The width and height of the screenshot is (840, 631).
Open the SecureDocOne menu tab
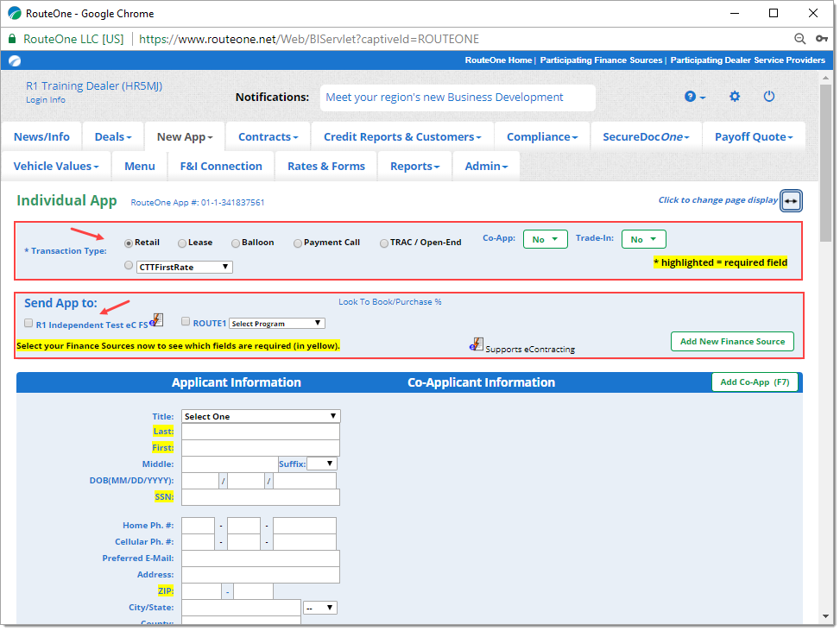point(646,136)
